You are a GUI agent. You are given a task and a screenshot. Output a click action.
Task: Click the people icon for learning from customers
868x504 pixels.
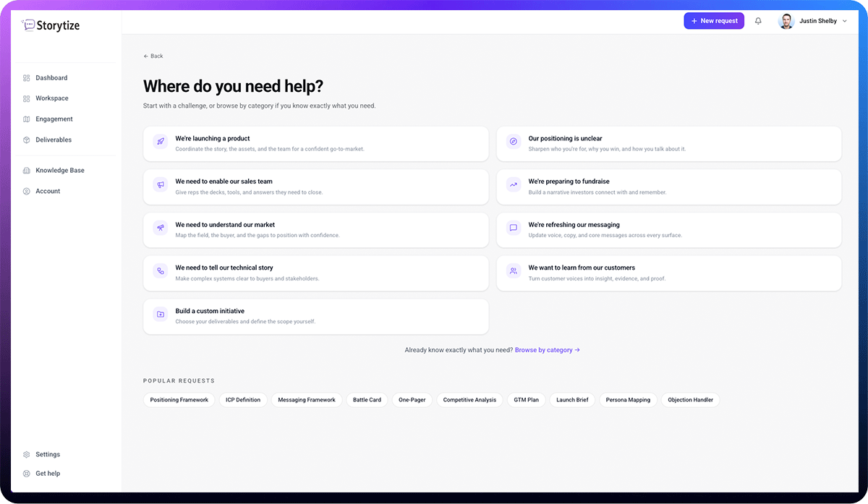[514, 271]
